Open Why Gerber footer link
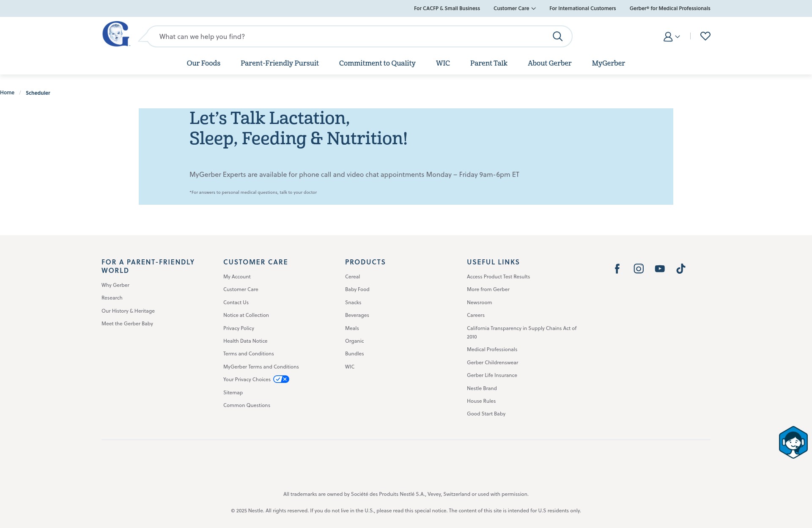812x528 pixels. tap(115, 285)
